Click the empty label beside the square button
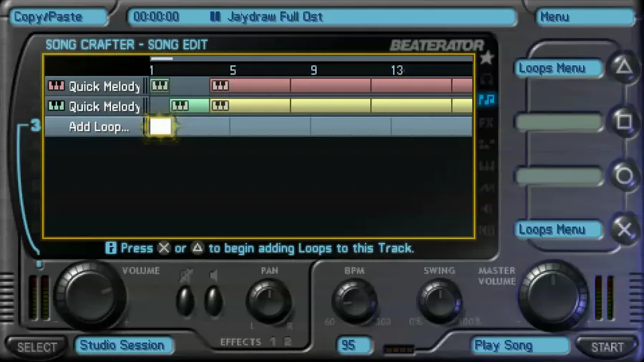Screen dimensions: 644x362 (x=559, y=122)
